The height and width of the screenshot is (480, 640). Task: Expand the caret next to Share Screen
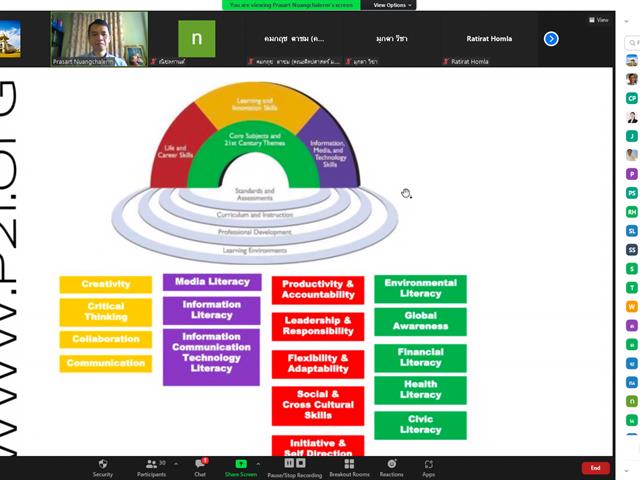coord(258,464)
